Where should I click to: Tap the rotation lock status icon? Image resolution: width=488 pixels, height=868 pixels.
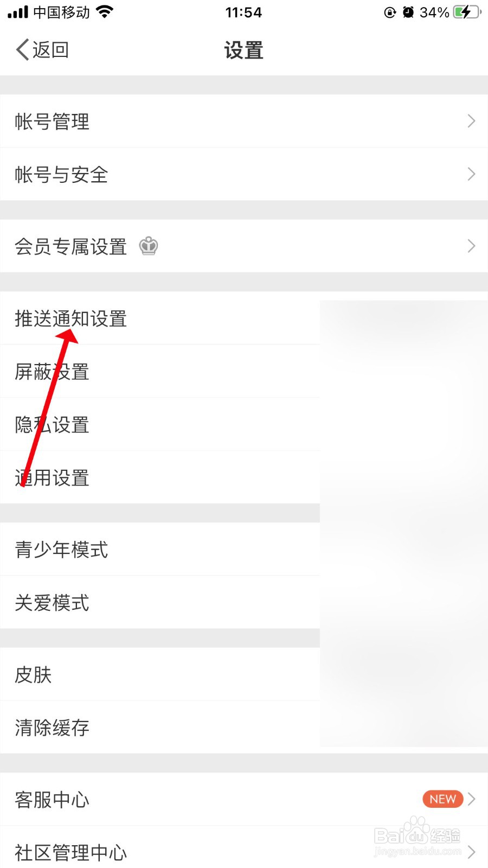point(390,12)
